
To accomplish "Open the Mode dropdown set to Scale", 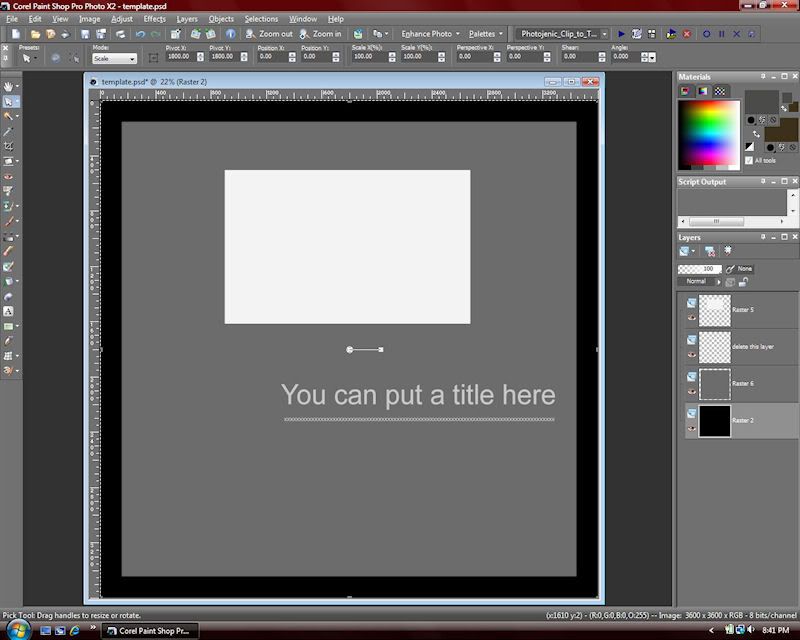I will point(115,59).
